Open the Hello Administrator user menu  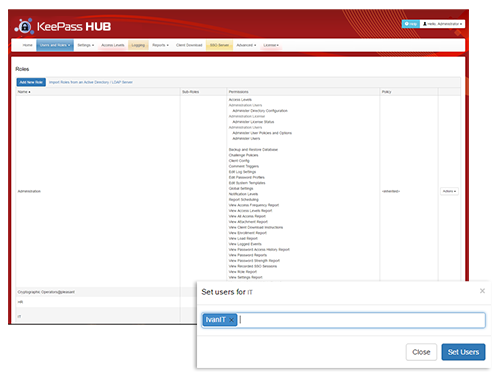coord(442,24)
